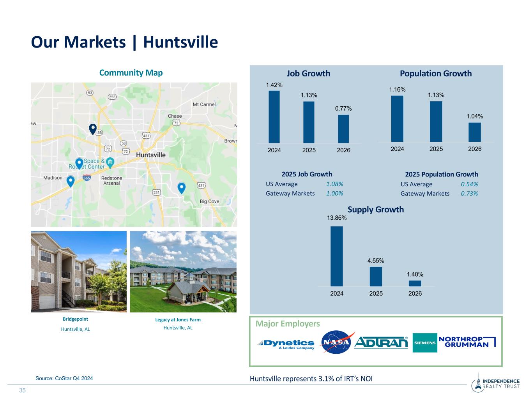
Task: Click the Interstate 565 shield on map
Action: pos(87,178)
